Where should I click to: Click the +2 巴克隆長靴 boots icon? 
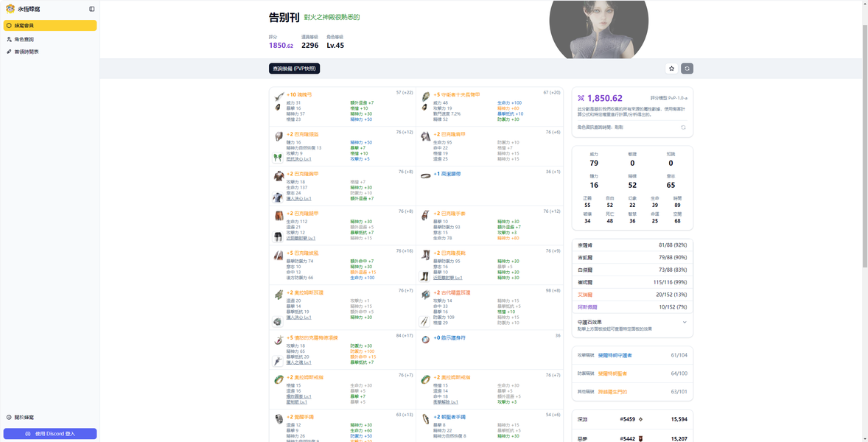coord(425,256)
